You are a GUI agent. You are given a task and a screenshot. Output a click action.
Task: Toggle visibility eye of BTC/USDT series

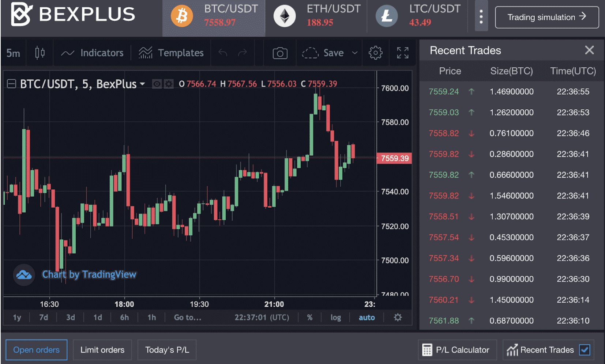157,84
